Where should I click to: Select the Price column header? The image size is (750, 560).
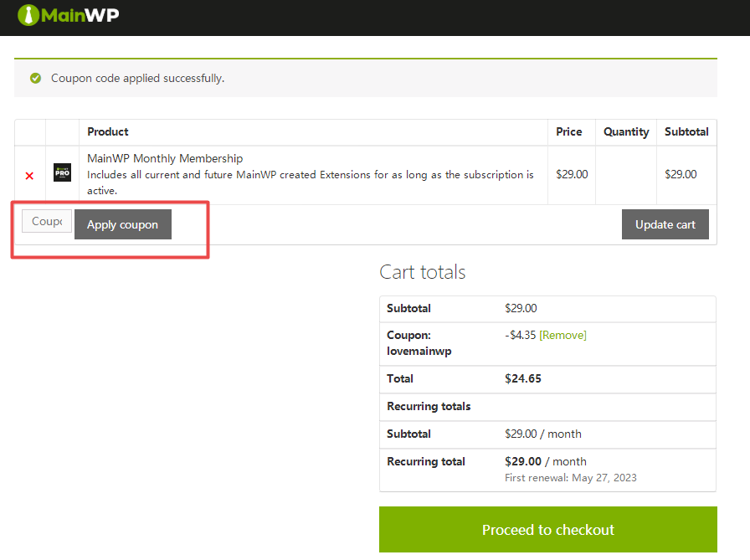coord(568,131)
